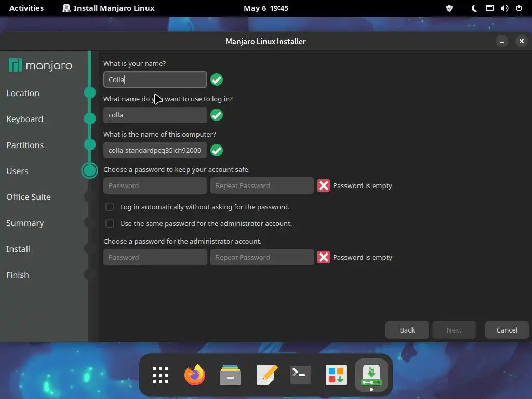Click the display tray icon

pos(489,8)
